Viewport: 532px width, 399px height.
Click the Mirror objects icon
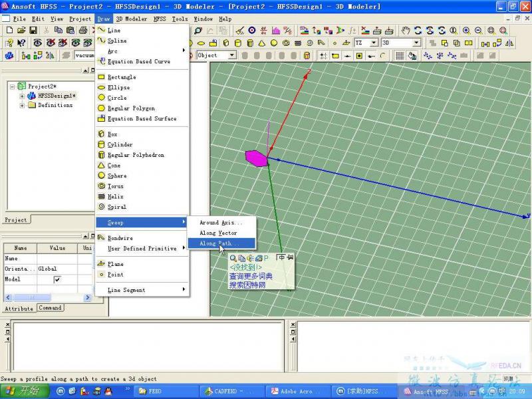(x=509, y=43)
